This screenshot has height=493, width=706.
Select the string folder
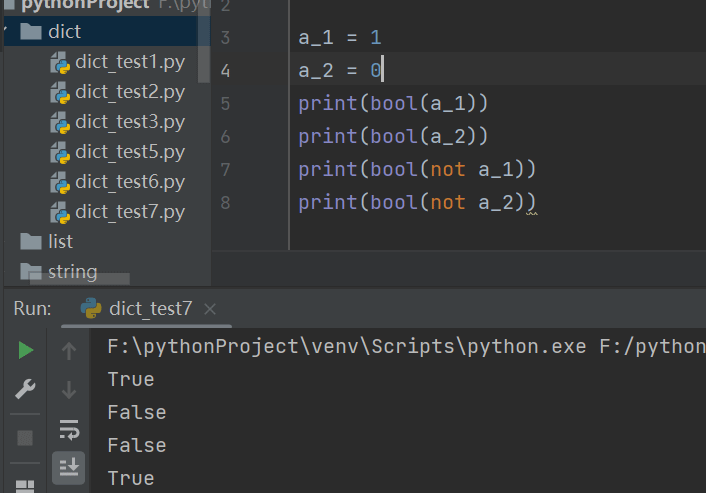click(72, 271)
